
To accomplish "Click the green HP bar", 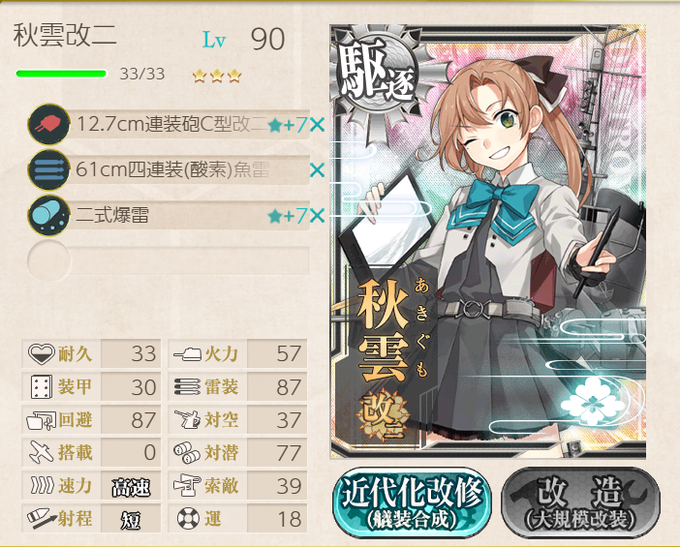I will pos(61,74).
